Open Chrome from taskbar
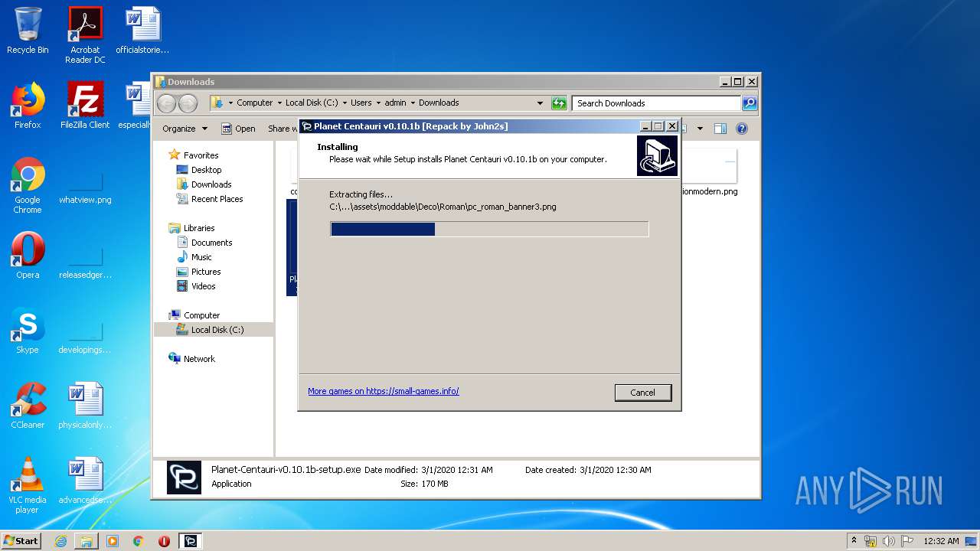This screenshot has height=551, width=980. [x=139, y=541]
